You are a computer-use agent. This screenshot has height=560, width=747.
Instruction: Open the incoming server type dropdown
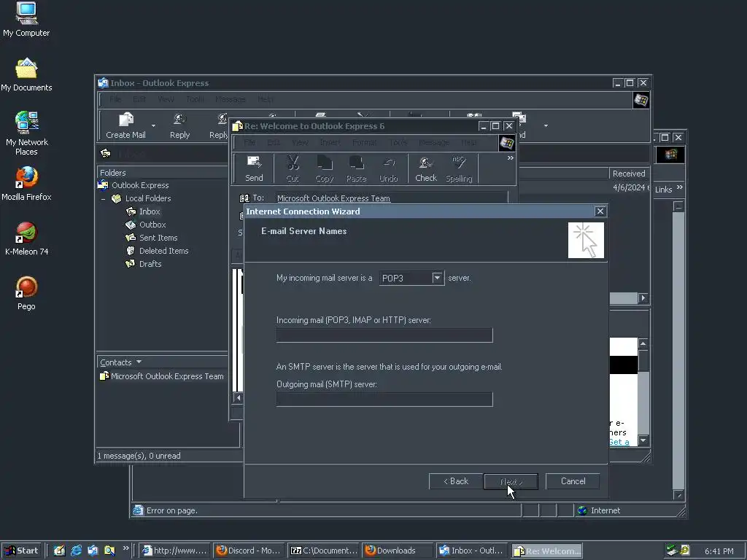[437, 278]
